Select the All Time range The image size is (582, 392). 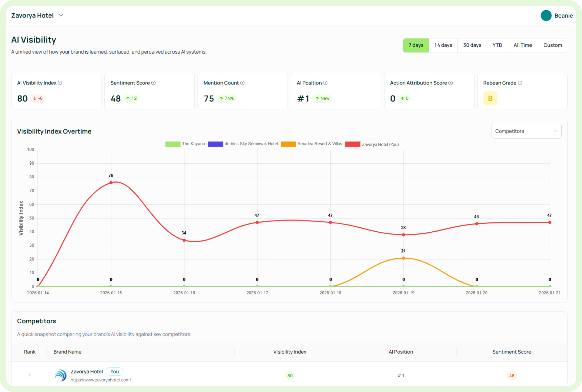point(523,45)
